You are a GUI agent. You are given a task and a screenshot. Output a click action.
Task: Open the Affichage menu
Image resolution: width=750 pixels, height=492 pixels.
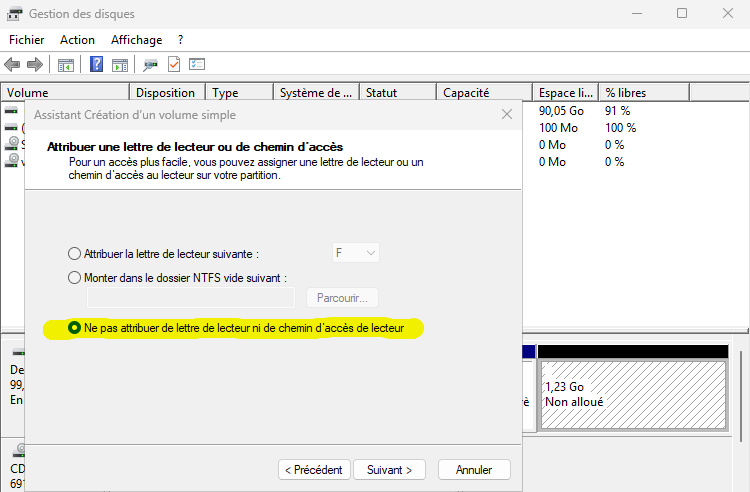tap(136, 40)
